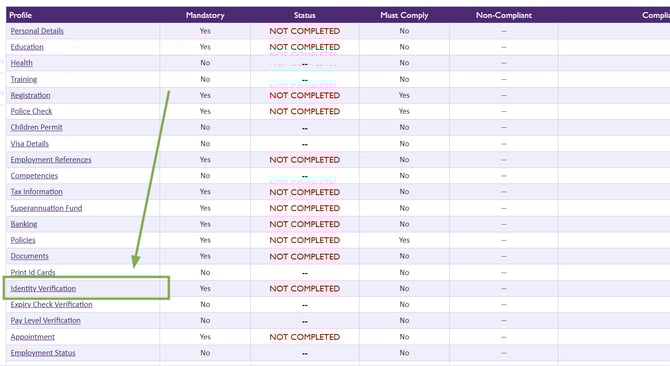670x366 pixels.
Task: Select the Competencies link
Action: click(x=34, y=176)
